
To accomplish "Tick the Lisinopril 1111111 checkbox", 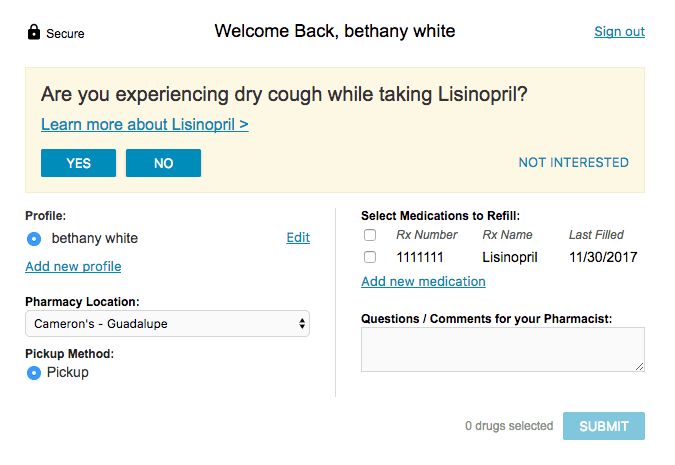I will pos(370,257).
